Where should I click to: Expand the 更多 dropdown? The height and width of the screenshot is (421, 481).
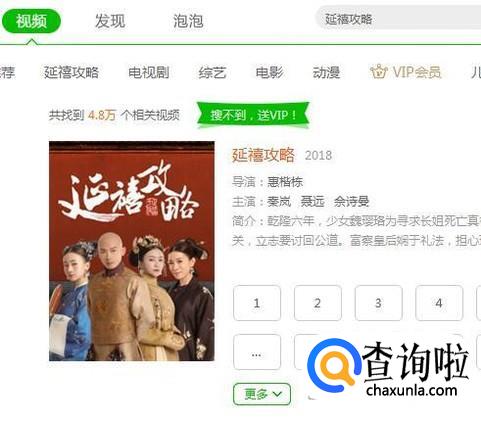pyautogui.click(x=262, y=394)
